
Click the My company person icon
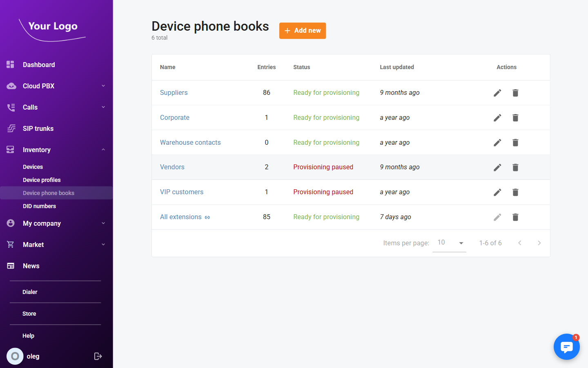[10, 223]
